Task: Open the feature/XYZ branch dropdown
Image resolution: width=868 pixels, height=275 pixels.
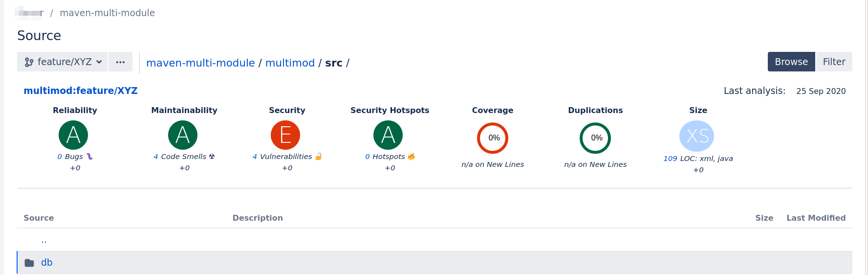Action: click(x=63, y=62)
